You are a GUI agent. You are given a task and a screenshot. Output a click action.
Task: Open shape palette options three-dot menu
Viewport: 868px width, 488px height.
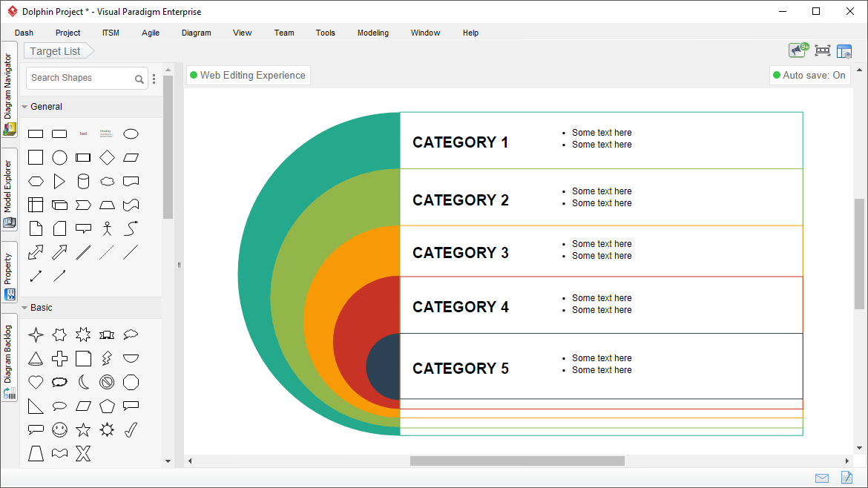click(x=154, y=79)
